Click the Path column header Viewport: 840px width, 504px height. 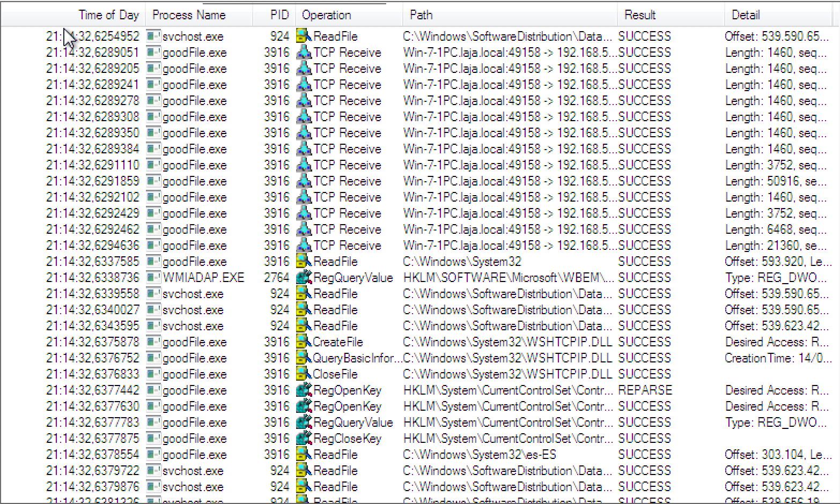click(x=421, y=15)
